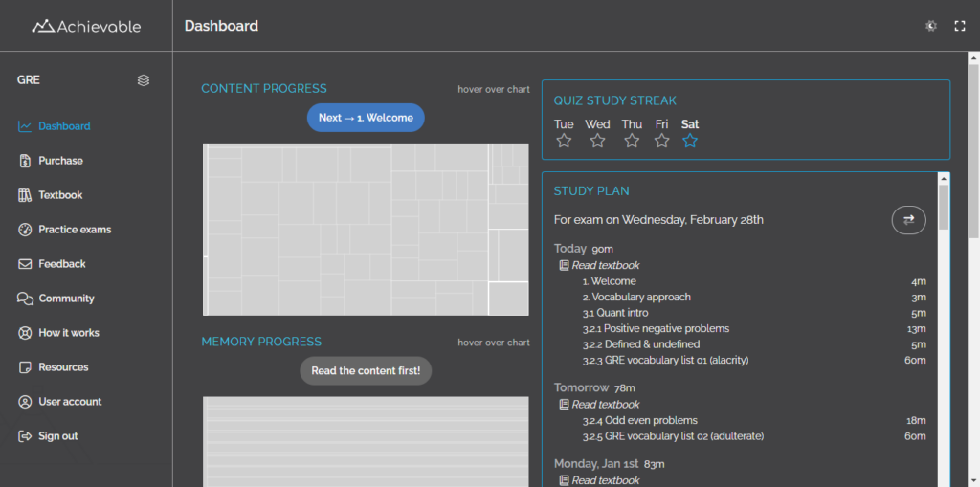Click the Fri streak star
Viewport: 980px width, 487px height.
click(662, 141)
